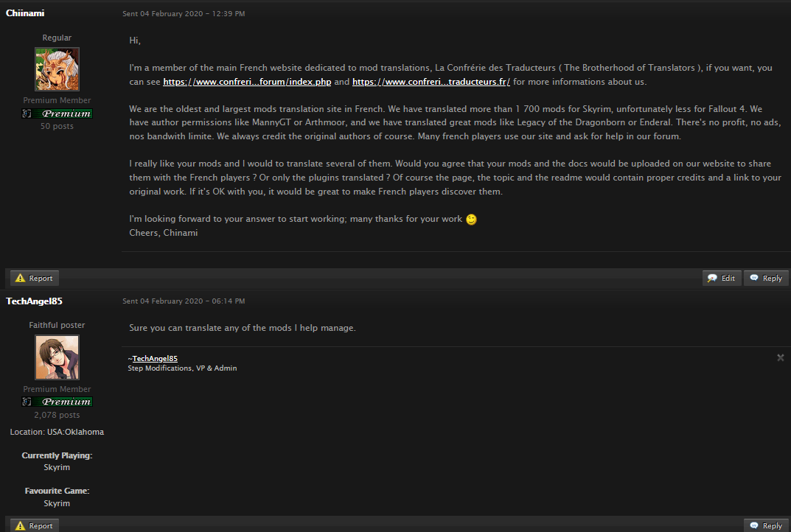The height and width of the screenshot is (532, 791).
Task: Open Chiinami's avatar picture
Action: (x=57, y=69)
